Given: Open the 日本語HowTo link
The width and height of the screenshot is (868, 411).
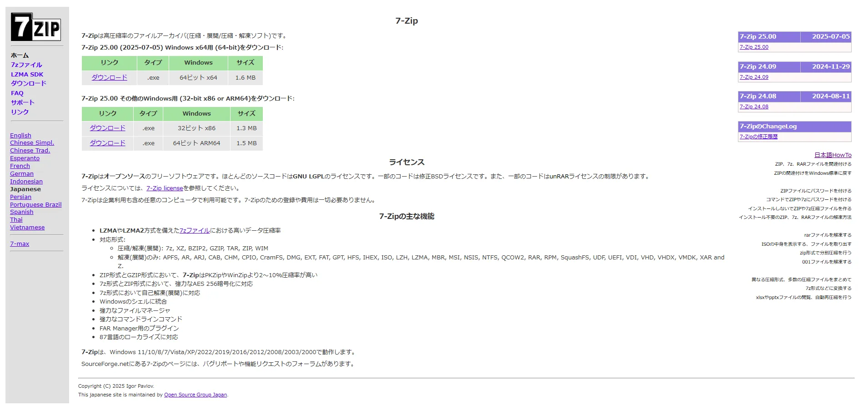Looking at the screenshot, I should pyautogui.click(x=833, y=155).
